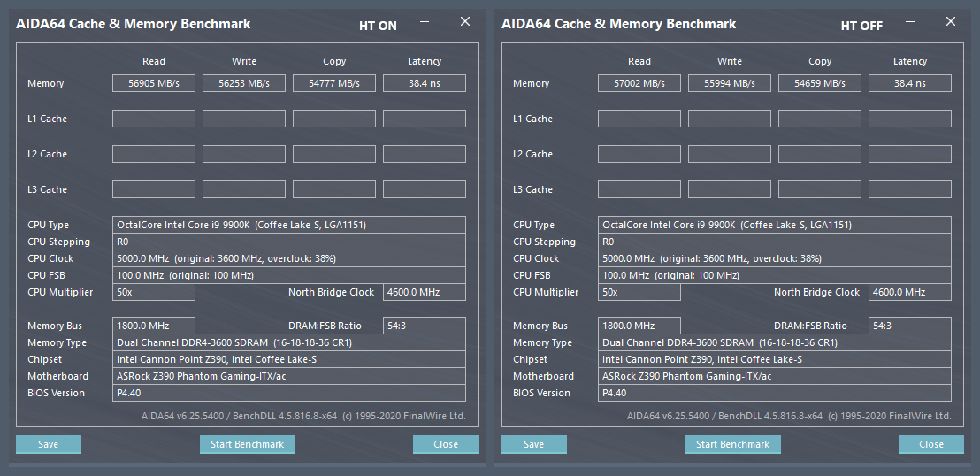This screenshot has width=980, height=476.
Task: Click Start Benchmark in HT OFF window
Action: pos(732,444)
